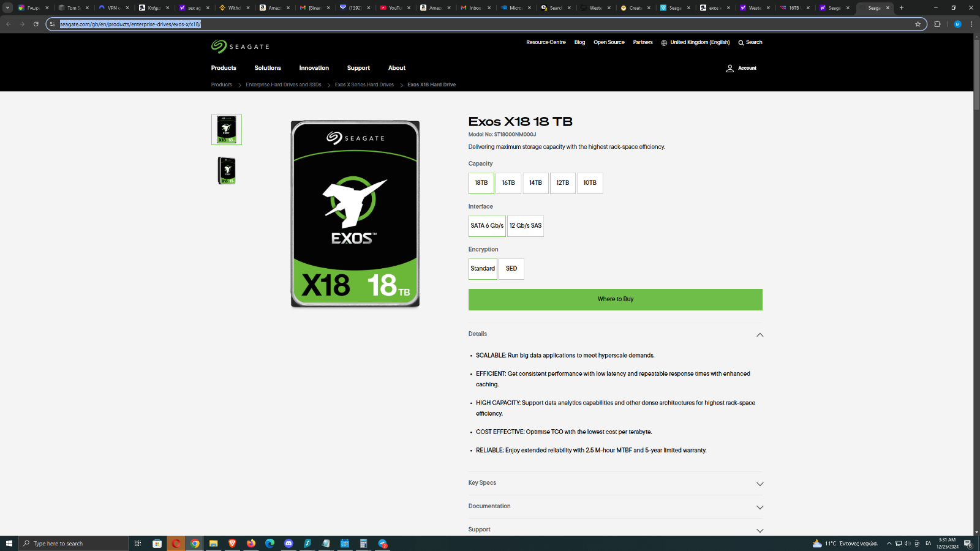Go back using the browser back arrow
The image size is (980, 551).
pos(9,24)
